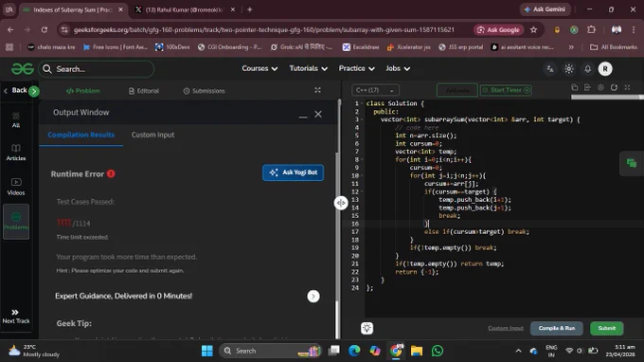Open the Excalidraw bookmark
This screenshot has height=362, width=644.
[x=361, y=47]
